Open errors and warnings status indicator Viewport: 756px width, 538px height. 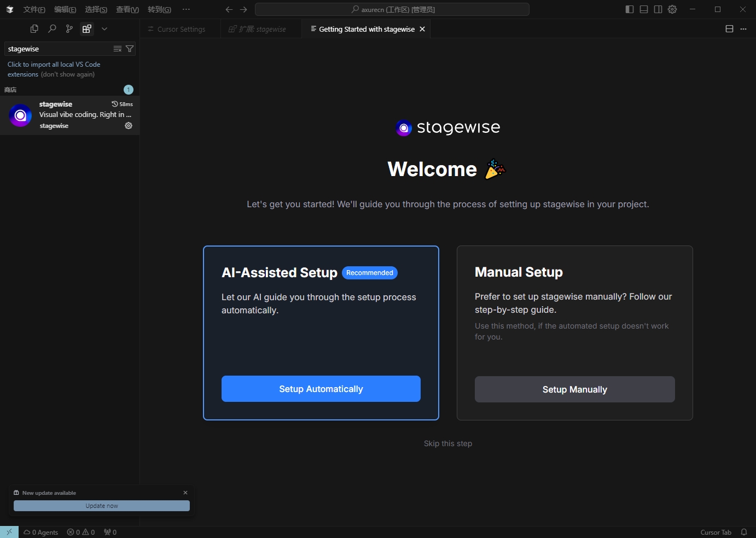(x=81, y=532)
